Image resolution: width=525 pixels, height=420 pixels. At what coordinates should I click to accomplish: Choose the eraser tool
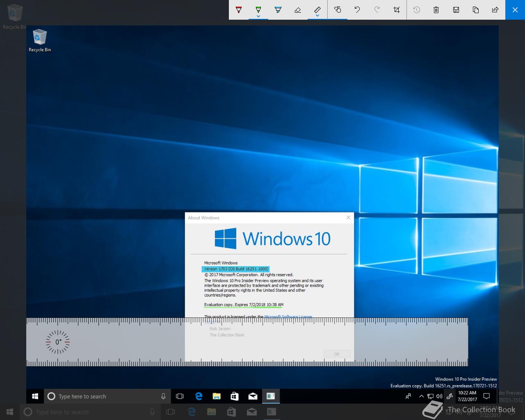[298, 10]
